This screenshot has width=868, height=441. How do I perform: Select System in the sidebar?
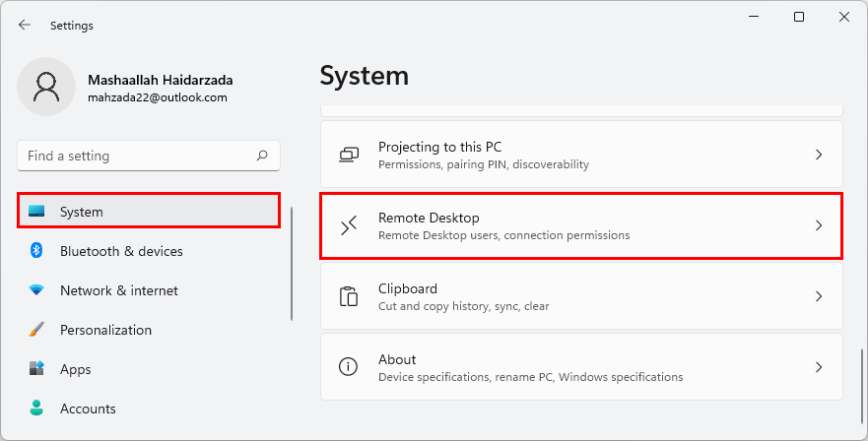149,212
